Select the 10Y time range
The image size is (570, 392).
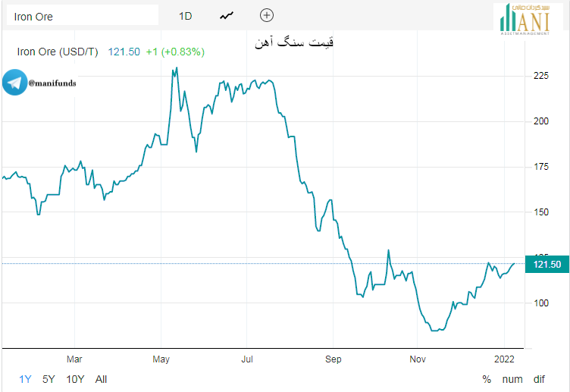click(75, 379)
